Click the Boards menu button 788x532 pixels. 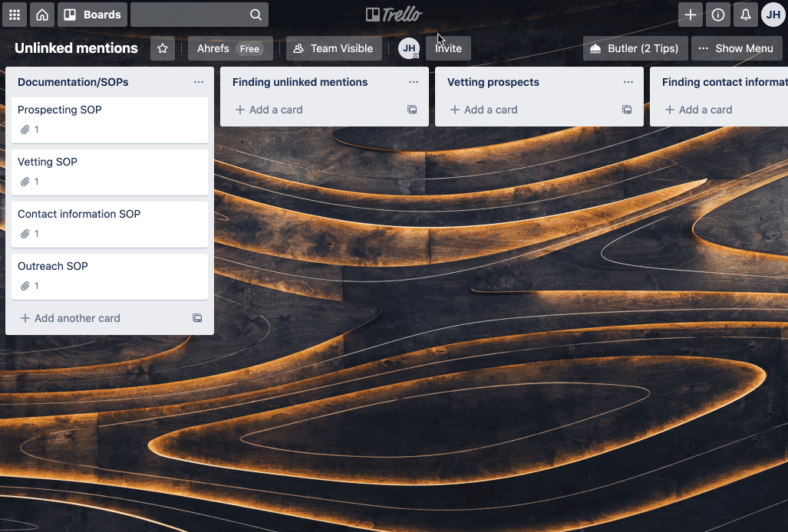[92, 14]
